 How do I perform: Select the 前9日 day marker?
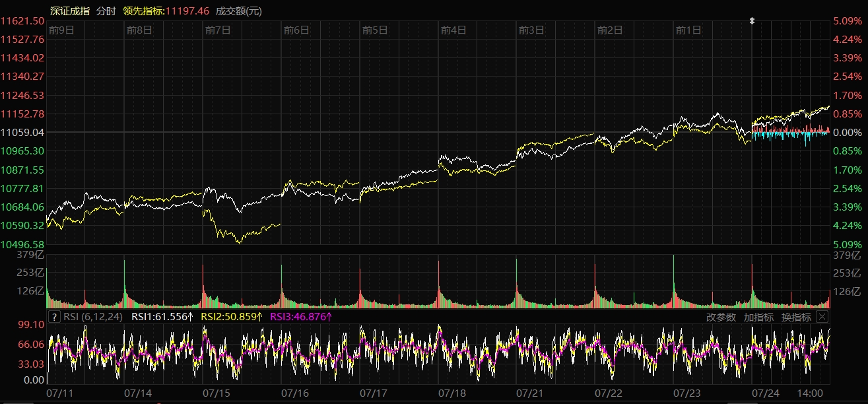(61, 30)
